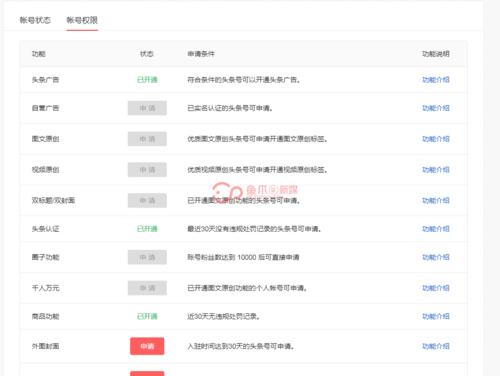Image resolution: width=500 pixels, height=376 pixels.
Task: Select the 自营广告 feature name
Action: tap(45, 108)
